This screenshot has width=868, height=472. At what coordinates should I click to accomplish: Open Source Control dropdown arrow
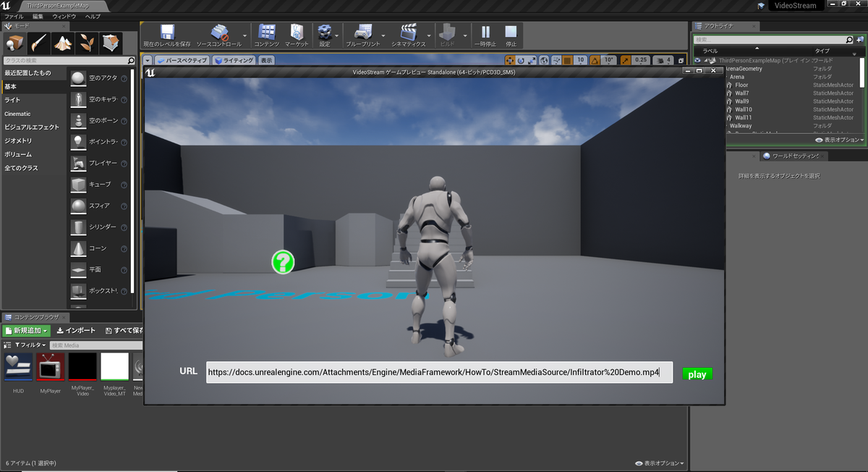[x=245, y=35]
